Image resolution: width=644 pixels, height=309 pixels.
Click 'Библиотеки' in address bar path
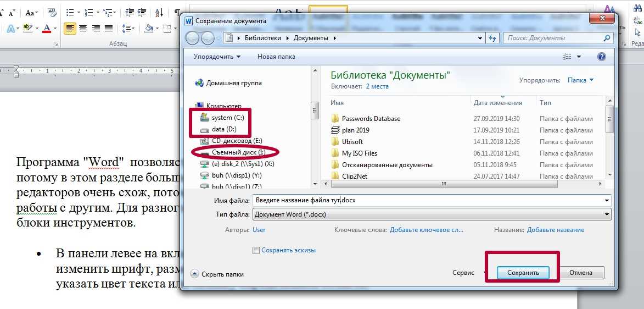[x=263, y=38]
